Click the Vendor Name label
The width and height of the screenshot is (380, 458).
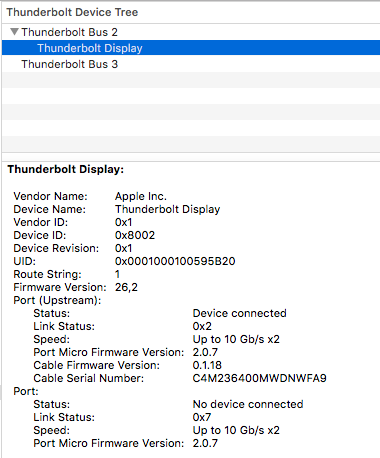[x=50, y=196]
